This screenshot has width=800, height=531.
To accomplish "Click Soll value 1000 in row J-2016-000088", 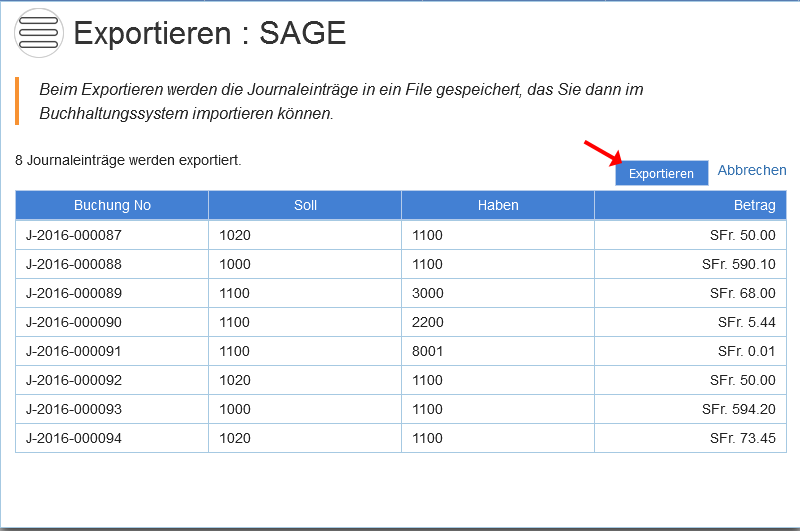I will pos(235,264).
